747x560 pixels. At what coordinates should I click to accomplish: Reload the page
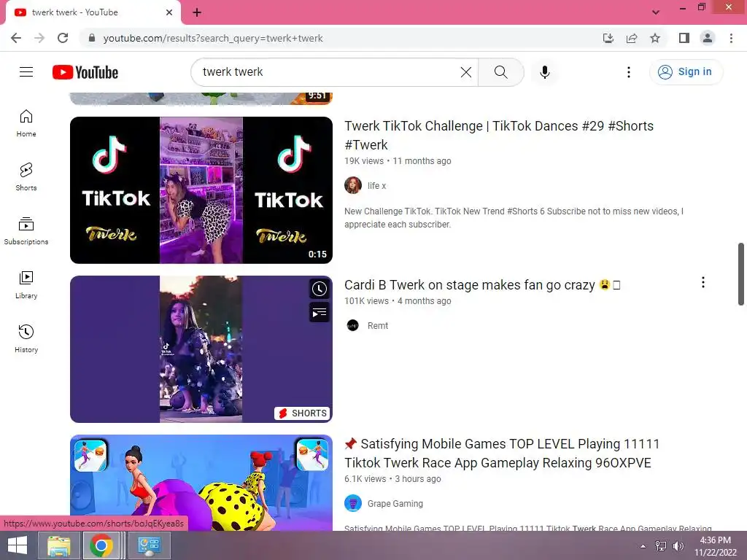[x=63, y=38]
